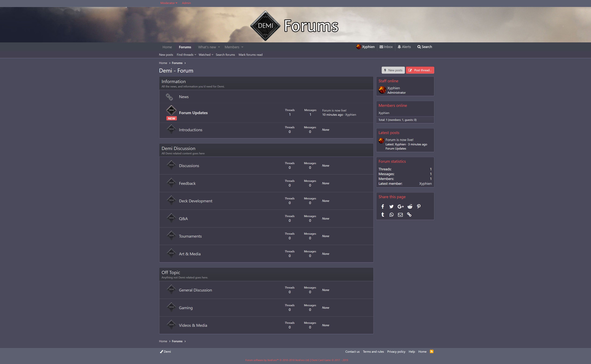Click the Mark forums read menu item
The height and width of the screenshot is (364, 591).
pyautogui.click(x=251, y=54)
